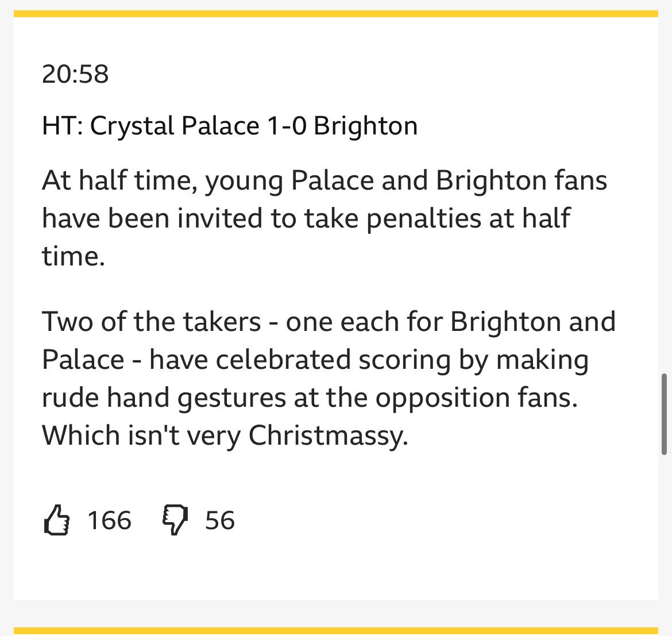
Task: Click the thumbs down icon
Action: click(175, 521)
